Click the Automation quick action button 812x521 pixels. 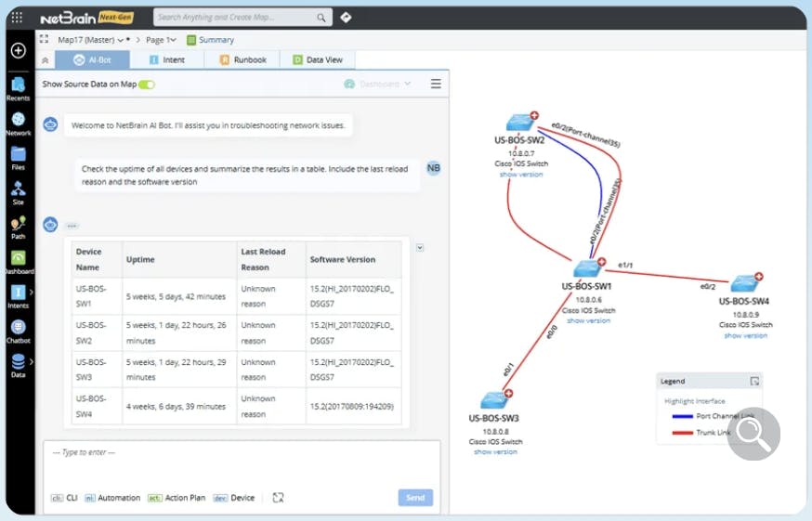(x=112, y=498)
